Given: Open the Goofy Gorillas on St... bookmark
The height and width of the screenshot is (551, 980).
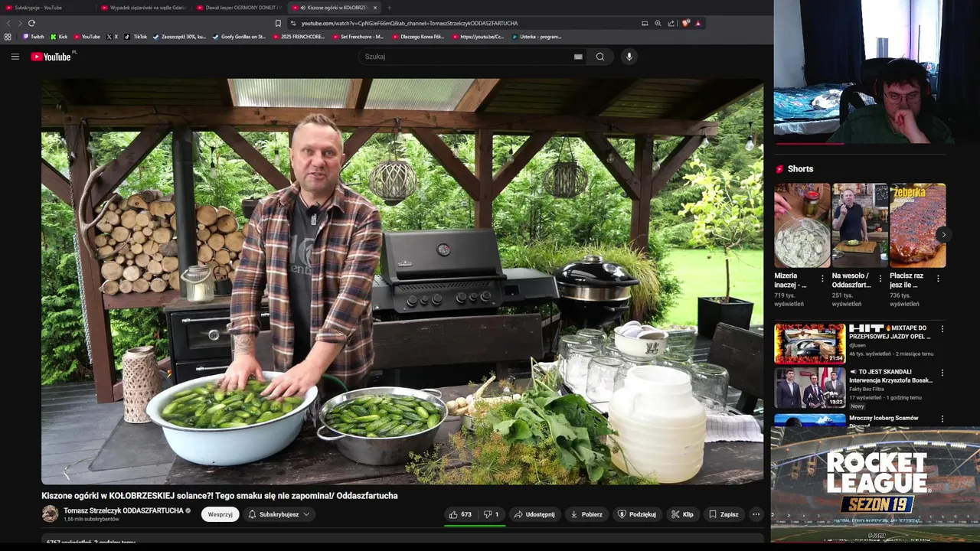Looking at the screenshot, I should coord(240,37).
